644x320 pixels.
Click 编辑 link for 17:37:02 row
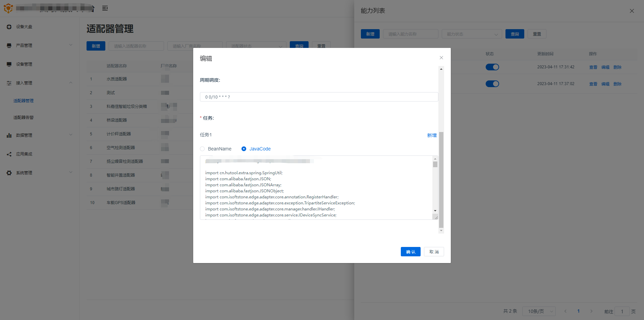tap(605, 84)
